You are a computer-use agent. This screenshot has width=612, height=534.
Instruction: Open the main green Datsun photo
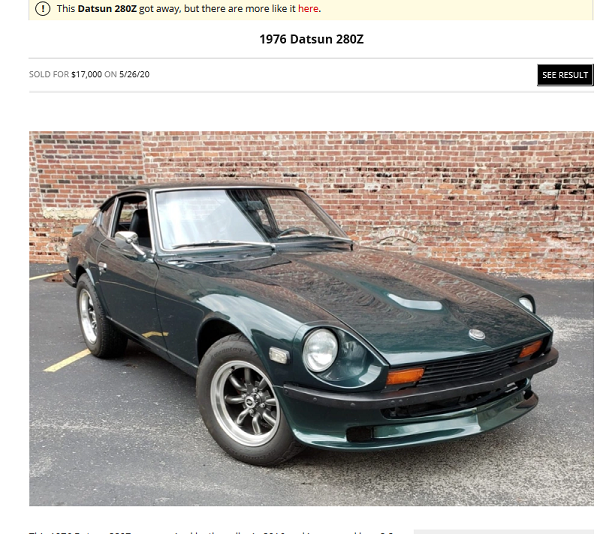311,319
